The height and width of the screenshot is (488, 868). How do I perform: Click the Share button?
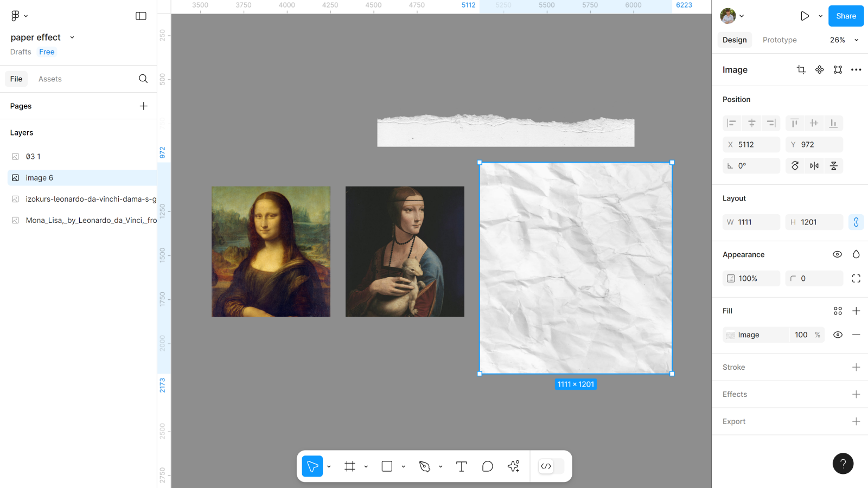coord(846,16)
